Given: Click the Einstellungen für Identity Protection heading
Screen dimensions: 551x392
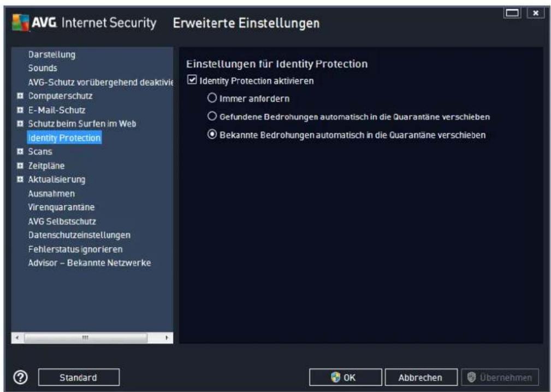Looking at the screenshot, I should coord(277,64).
